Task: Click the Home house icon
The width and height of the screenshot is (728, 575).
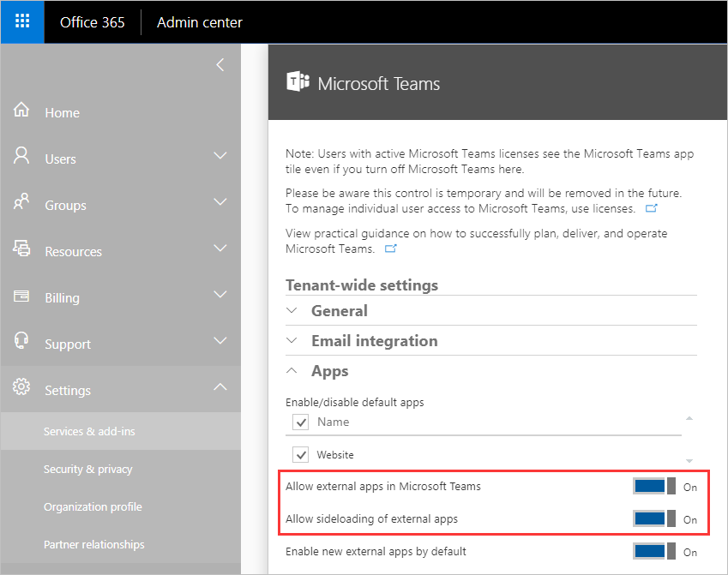Action: 21,110
